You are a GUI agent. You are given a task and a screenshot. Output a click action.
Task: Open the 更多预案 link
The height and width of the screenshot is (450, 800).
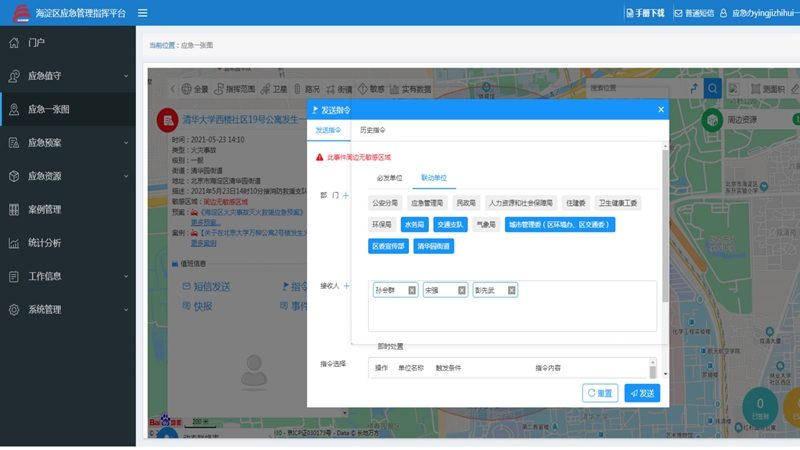coord(205,222)
